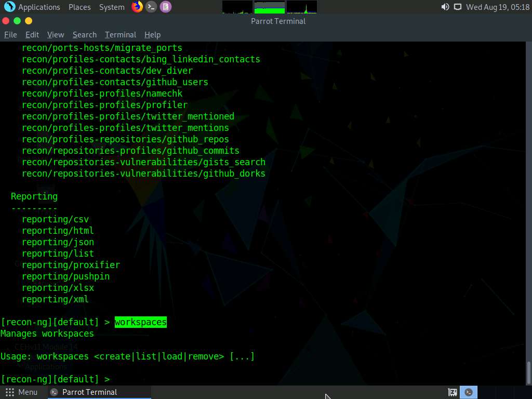Click the recon/profiles-profiles/namechk line

pos(102,94)
